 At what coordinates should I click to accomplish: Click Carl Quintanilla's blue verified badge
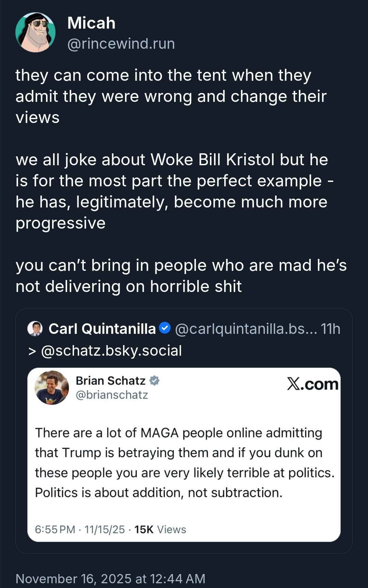coord(165,328)
